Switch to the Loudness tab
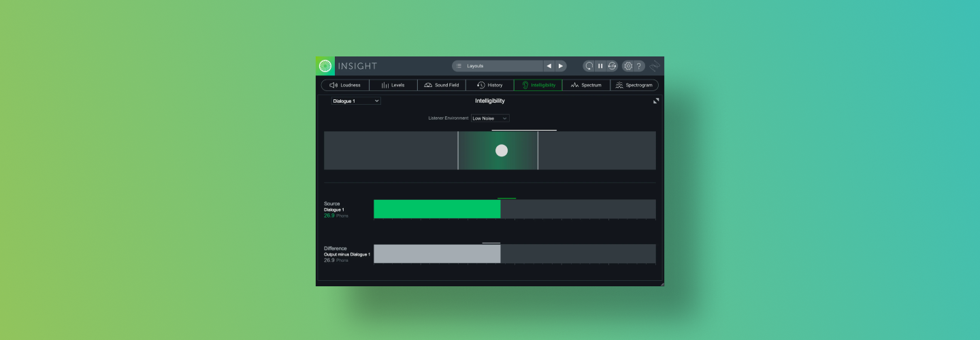Screen dimensions: 980x340 [x=345, y=85]
